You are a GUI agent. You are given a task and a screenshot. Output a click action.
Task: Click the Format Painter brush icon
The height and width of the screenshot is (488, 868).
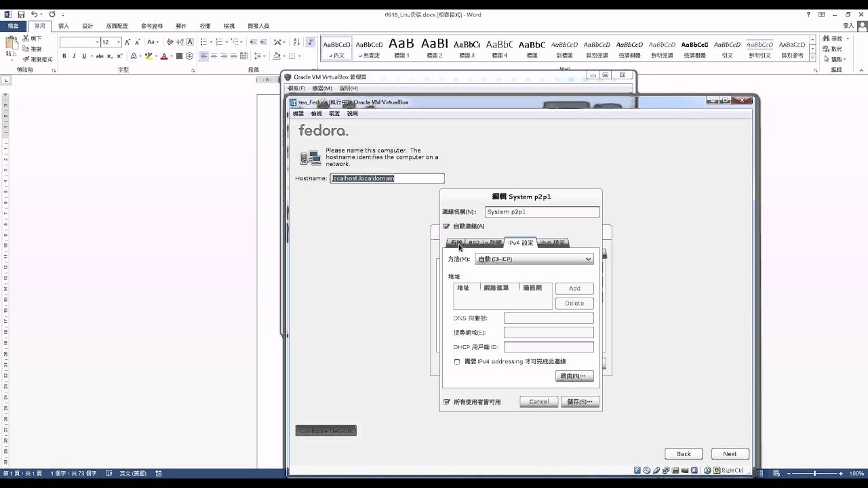pyautogui.click(x=26, y=59)
